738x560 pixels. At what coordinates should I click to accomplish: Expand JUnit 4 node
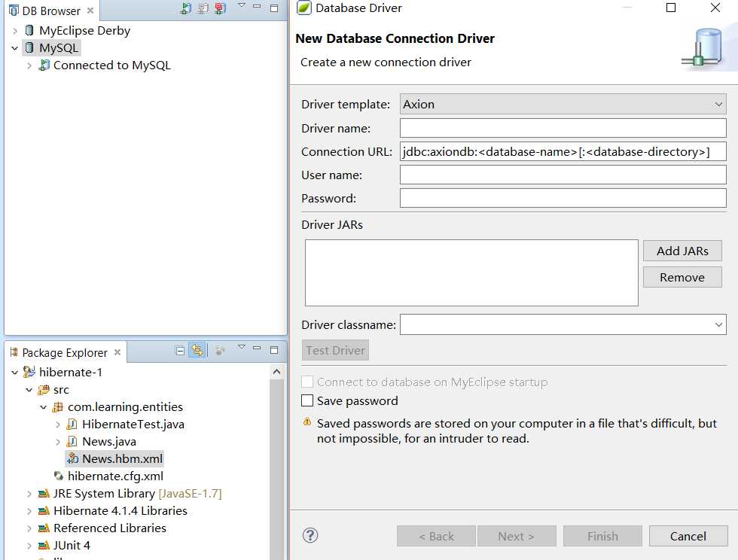(x=29, y=546)
